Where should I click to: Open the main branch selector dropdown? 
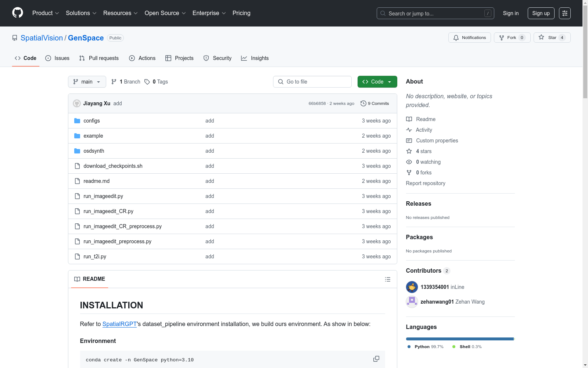87,82
